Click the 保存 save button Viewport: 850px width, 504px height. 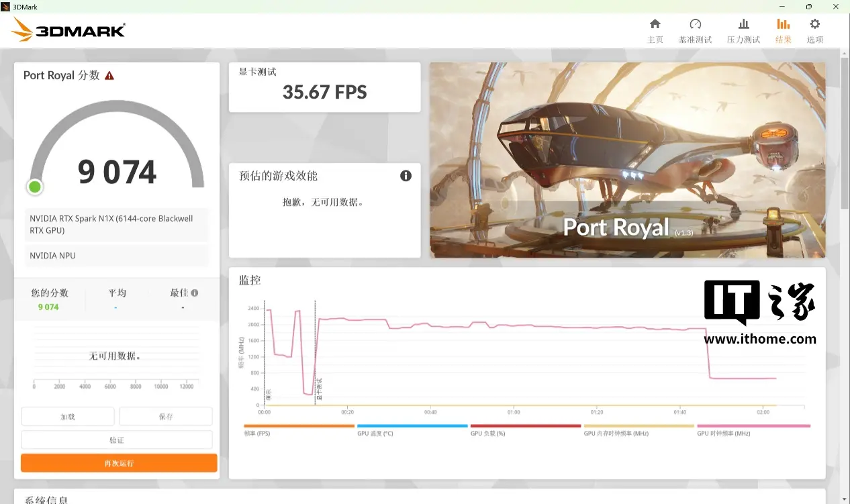coord(166,417)
